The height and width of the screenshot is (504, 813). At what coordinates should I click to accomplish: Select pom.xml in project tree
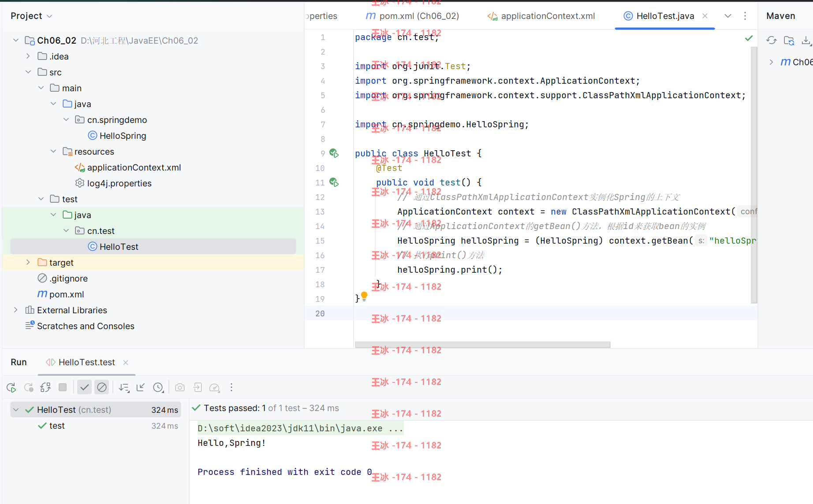pyautogui.click(x=60, y=294)
